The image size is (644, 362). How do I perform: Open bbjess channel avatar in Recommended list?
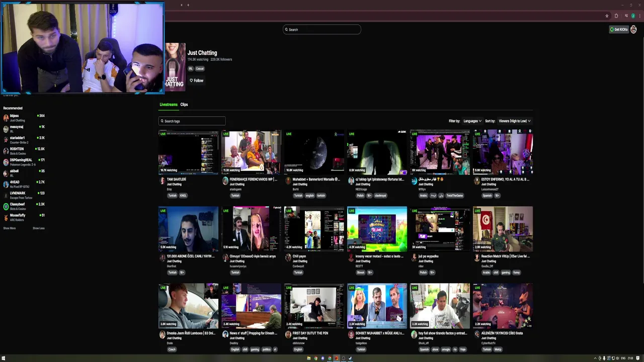coord(6,118)
